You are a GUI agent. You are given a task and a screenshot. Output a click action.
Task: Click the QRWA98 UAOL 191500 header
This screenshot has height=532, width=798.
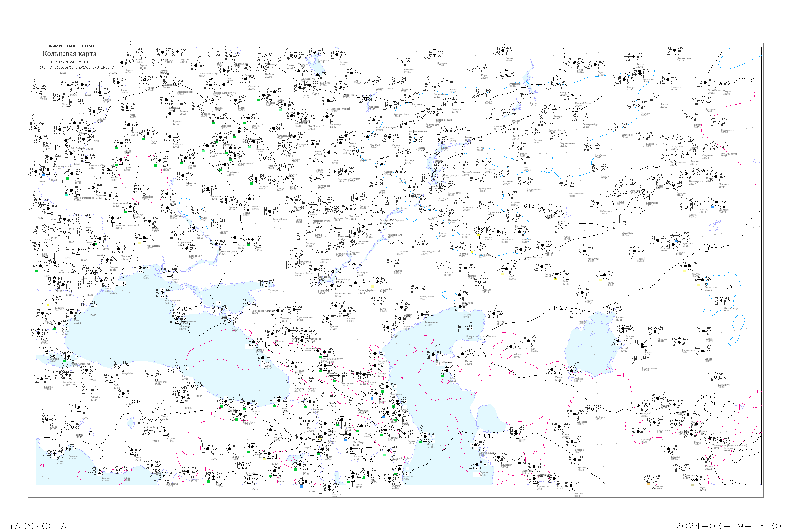coord(72,46)
